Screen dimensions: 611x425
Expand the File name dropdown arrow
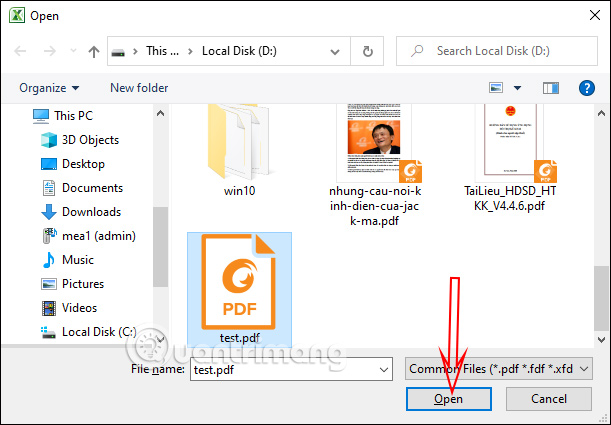pos(383,370)
